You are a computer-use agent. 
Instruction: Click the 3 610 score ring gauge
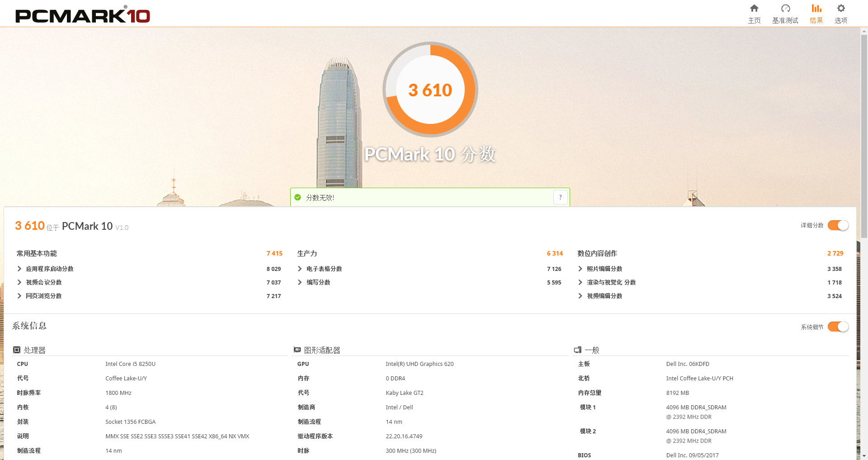[430, 90]
